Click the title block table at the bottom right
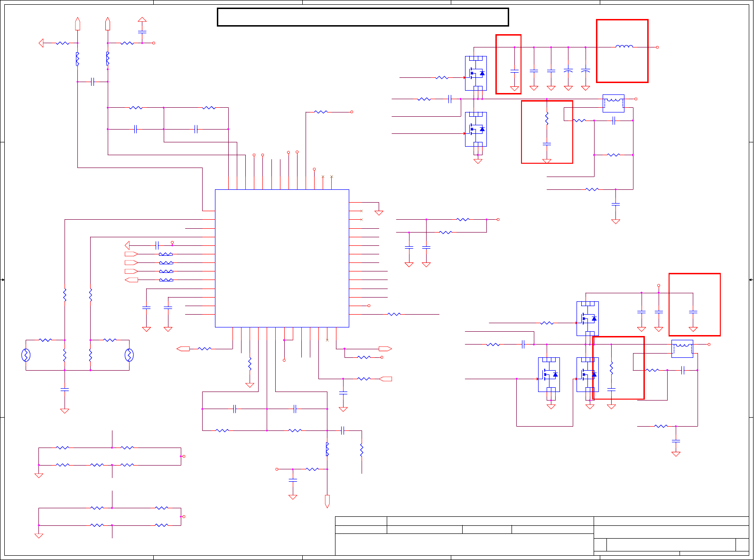 coord(542,536)
